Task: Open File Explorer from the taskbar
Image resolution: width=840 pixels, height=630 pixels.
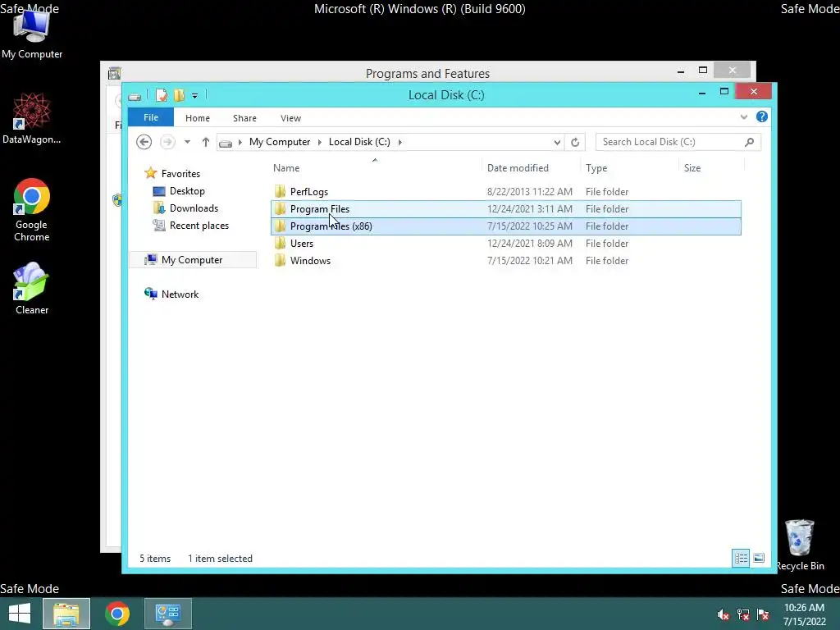Action: 66,614
